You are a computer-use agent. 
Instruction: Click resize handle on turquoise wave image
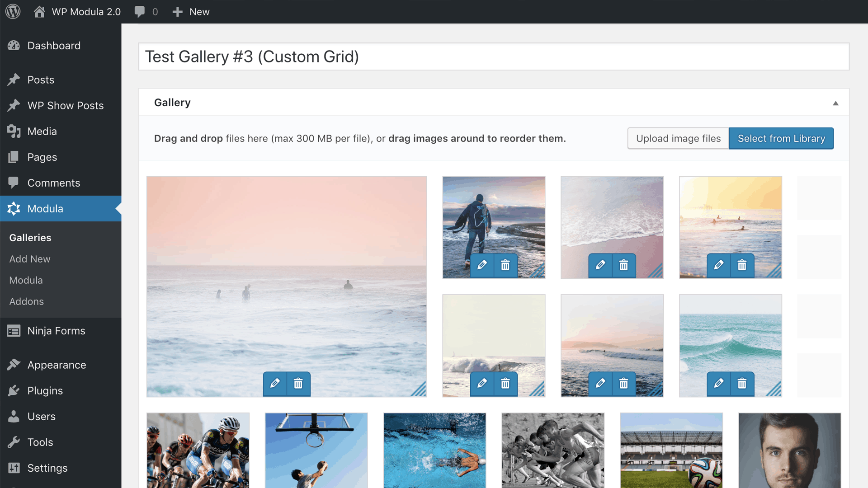[x=775, y=389]
